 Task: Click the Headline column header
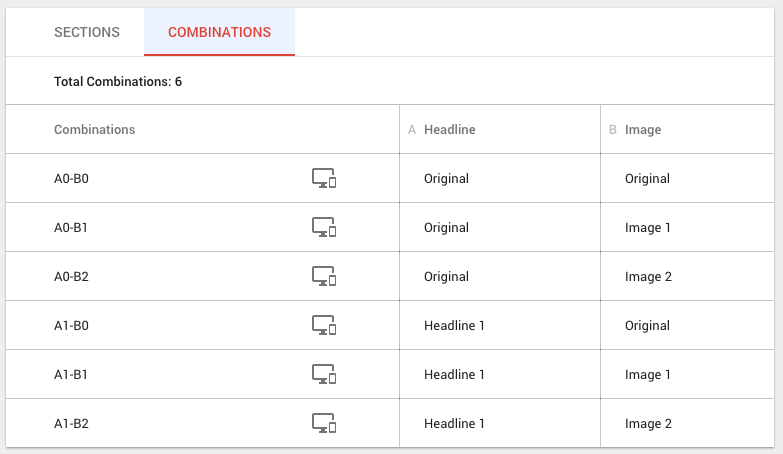(x=449, y=130)
